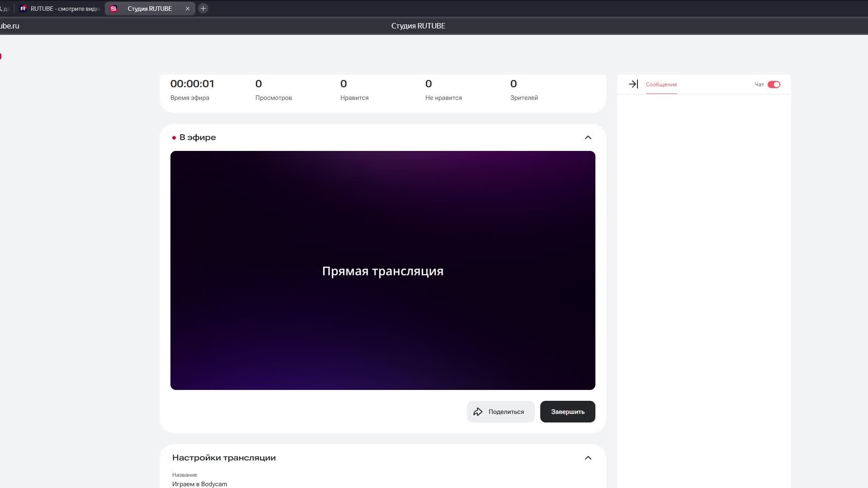Close the Студия RUTUBE tab
868x488 pixels.
[x=188, y=9]
